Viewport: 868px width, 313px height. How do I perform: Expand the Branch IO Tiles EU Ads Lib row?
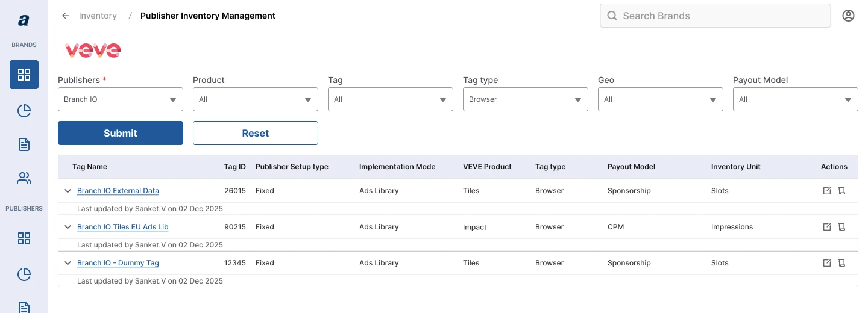[x=68, y=227]
